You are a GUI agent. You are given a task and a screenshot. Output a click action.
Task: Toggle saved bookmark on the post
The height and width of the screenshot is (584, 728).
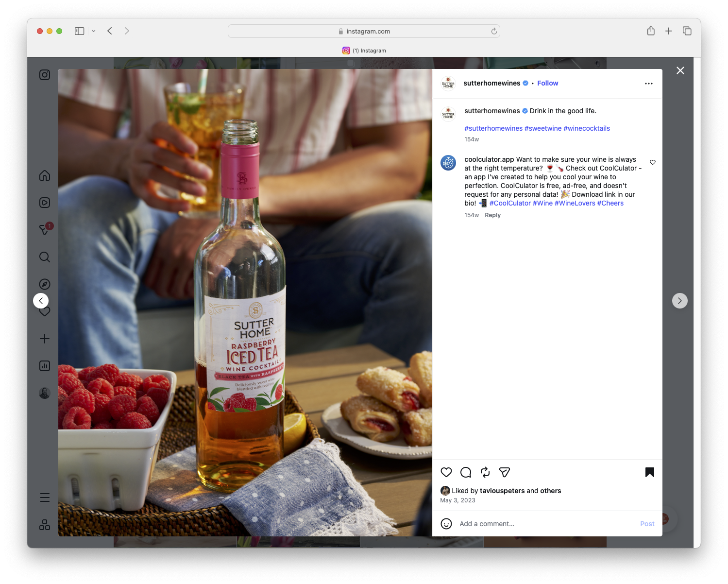(650, 472)
